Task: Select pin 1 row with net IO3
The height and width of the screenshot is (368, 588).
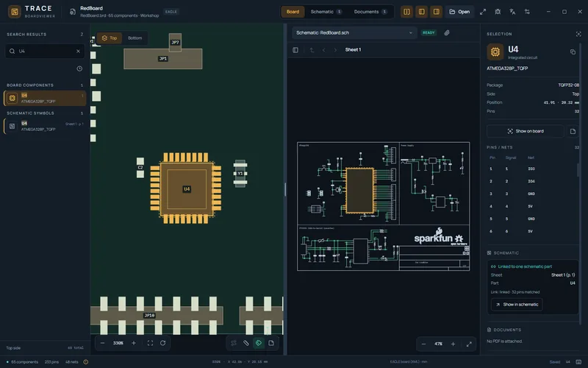Action: coord(532,169)
